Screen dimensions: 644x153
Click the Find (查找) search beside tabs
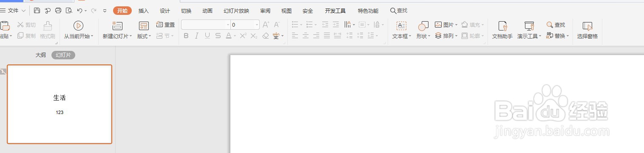(399, 11)
